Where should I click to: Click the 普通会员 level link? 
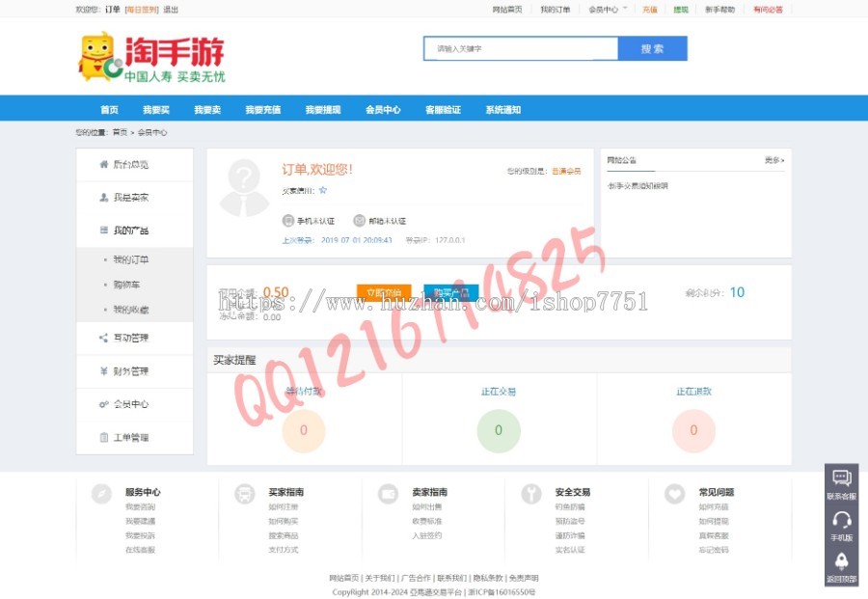tap(566, 171)
